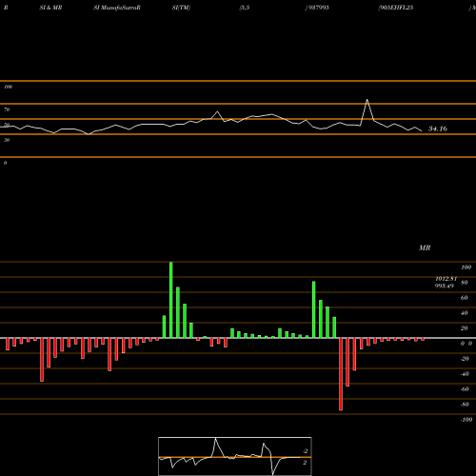
Task: Click the tallest green bar in MR histogram
Action: 171,300
